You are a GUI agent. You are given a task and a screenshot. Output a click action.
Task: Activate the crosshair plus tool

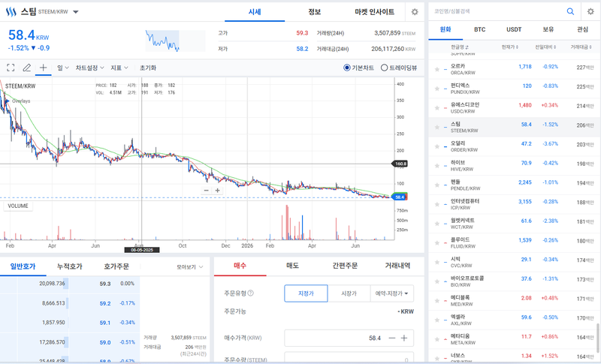(43, 68)
